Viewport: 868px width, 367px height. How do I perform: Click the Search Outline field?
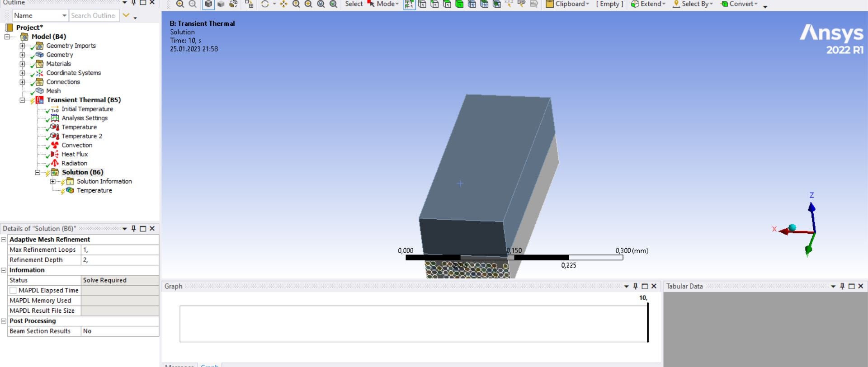point(94,15)
